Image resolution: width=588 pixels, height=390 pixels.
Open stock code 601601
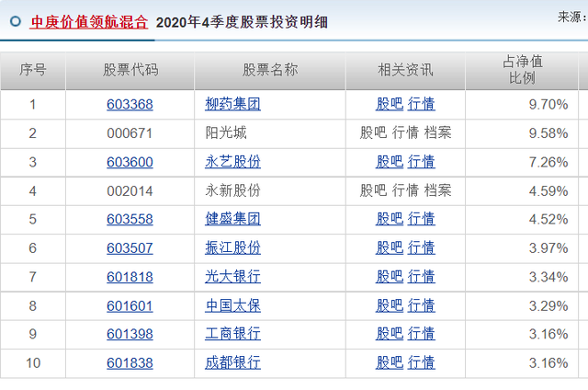point(130,306)
